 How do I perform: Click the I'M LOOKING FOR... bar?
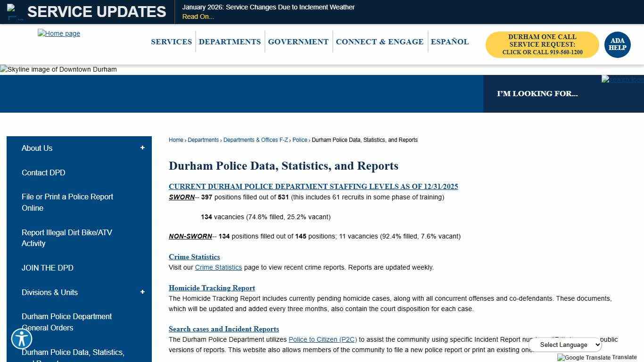click(537, 93)
